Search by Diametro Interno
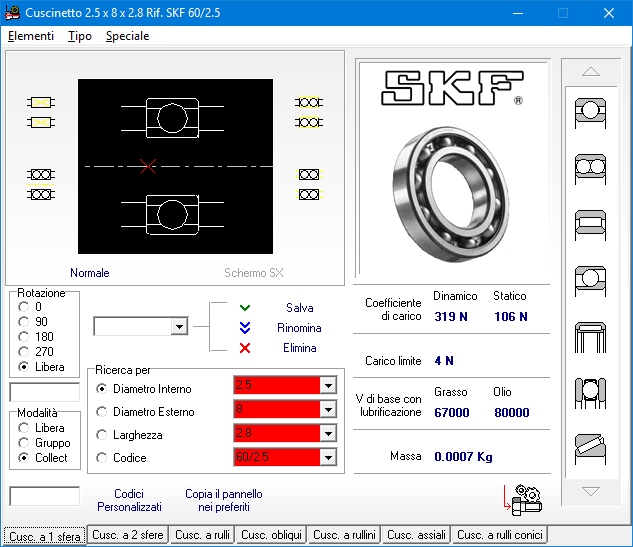The height and width of the screenshot is (547, 633). click(144, 389)
